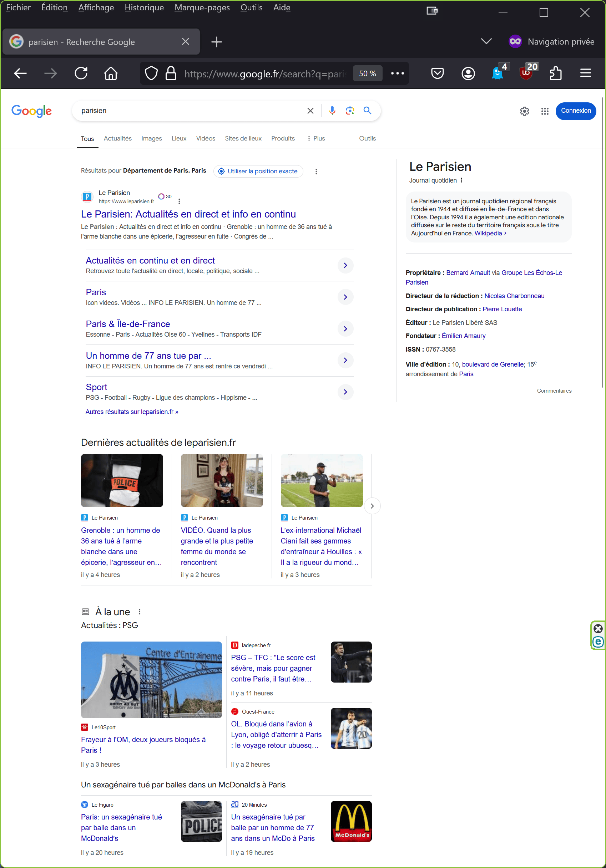Submit search with magnifier icon

point(367,111)
